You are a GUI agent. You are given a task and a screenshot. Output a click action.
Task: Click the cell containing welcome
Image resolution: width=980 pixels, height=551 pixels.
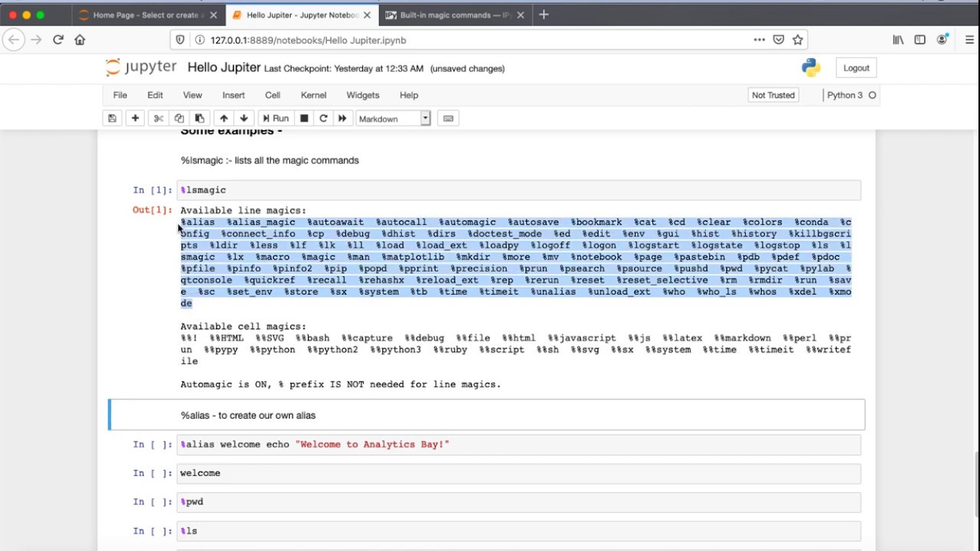(518, 473)
